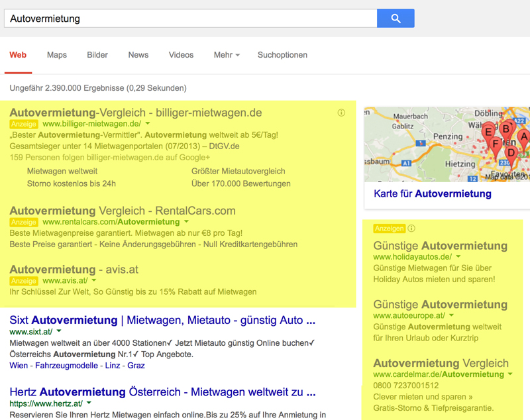Click phone number 0800 7237001512
Viewport: 530px width, 420px height.
(x=406, y=386)
